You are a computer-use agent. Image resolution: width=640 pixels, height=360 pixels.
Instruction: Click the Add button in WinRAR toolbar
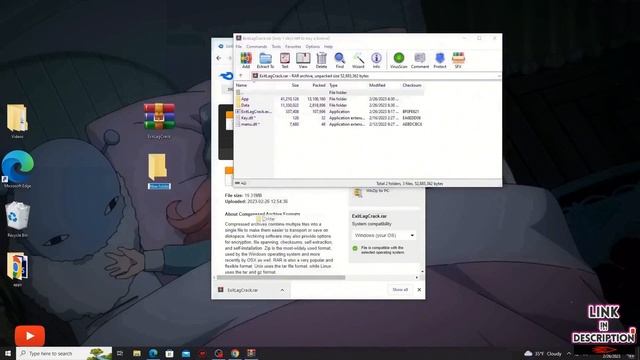246,60
